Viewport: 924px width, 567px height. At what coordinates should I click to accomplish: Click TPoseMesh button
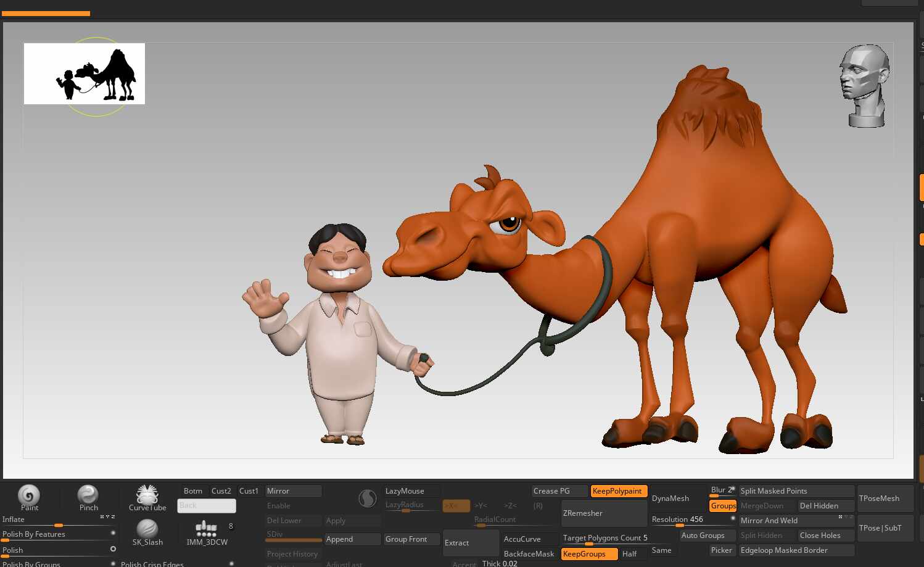885,499
